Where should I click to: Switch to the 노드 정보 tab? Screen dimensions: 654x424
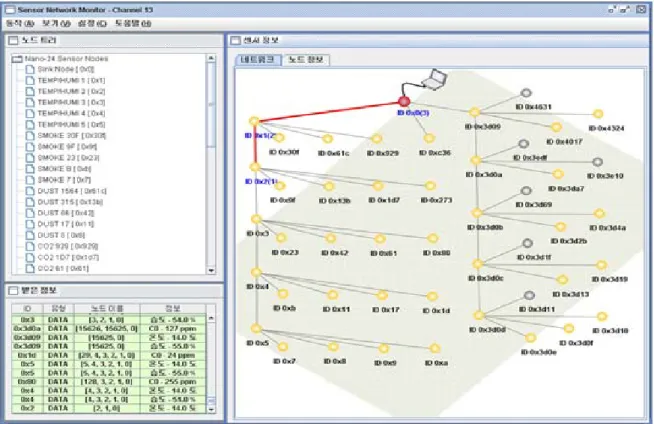(x=306, y=60)
